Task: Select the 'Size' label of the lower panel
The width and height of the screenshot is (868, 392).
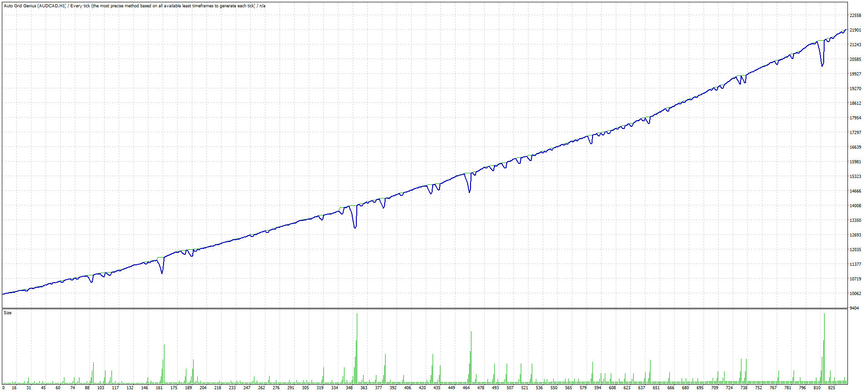Action: tap(7, 313)
